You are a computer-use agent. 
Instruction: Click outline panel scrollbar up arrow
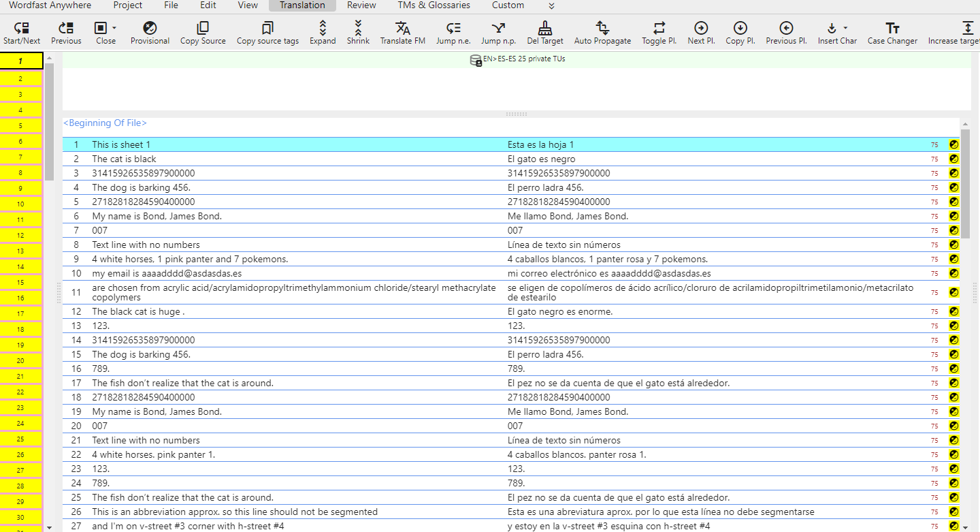click(x=49, y=58)
